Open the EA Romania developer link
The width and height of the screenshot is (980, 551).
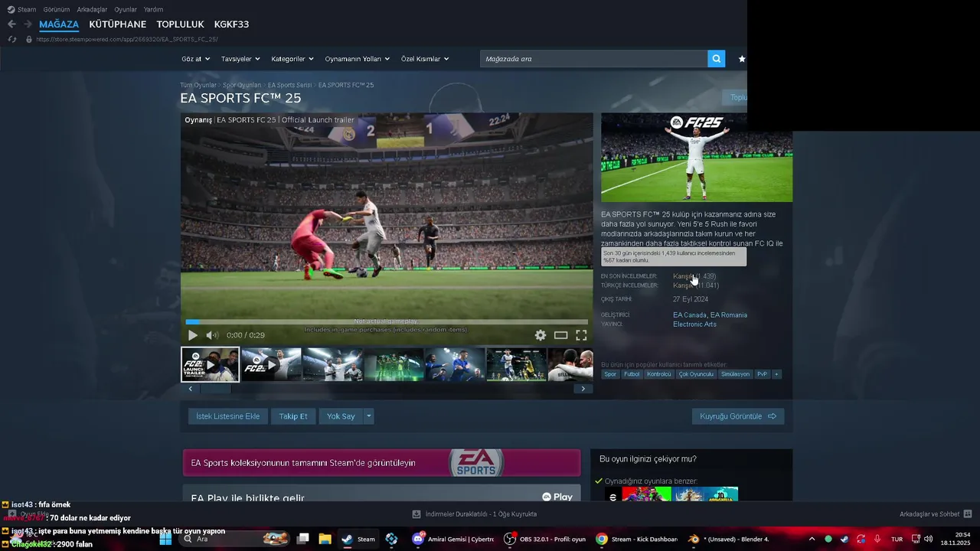pos(729,315)
